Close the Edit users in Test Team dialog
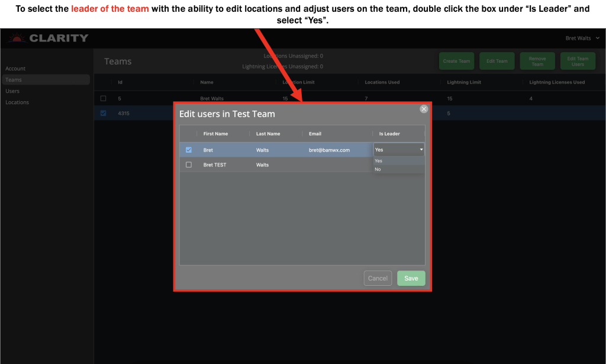Viewport: 606px width, 364px height. 424,109
